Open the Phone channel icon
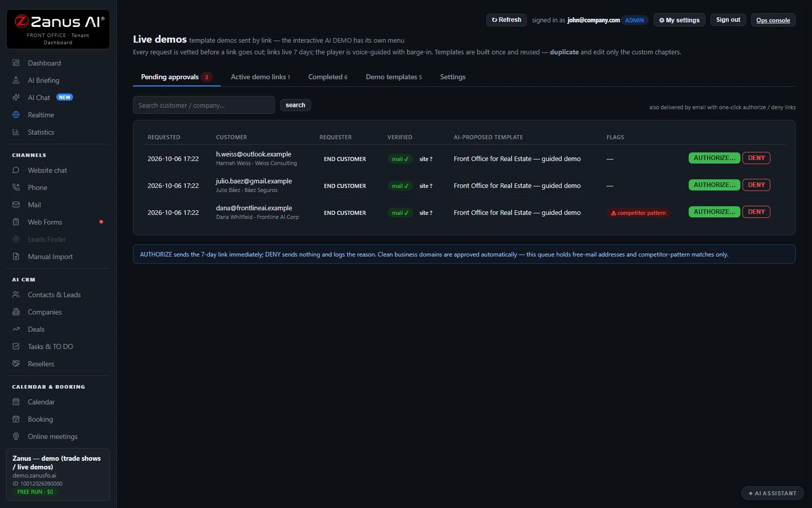This screenshot has height=508, width=812. (16, 187)
